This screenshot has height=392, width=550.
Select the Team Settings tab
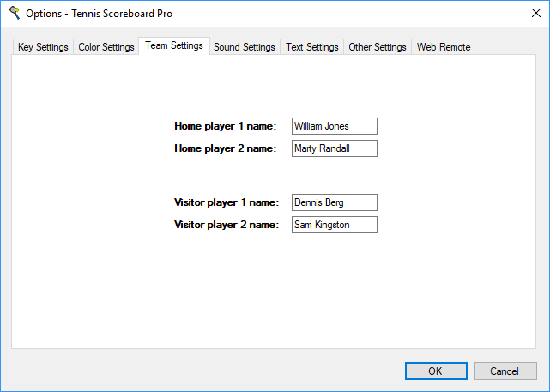[174, 45]
